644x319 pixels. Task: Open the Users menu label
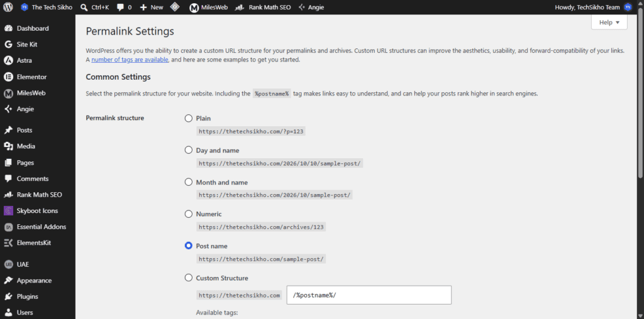pyautogui.click(x=25, y=313)
